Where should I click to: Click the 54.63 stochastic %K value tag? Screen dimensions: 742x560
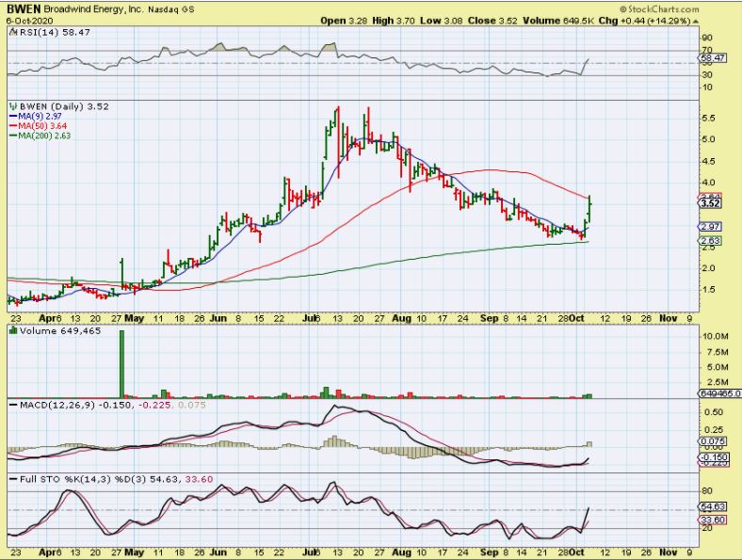pos(712,506)
